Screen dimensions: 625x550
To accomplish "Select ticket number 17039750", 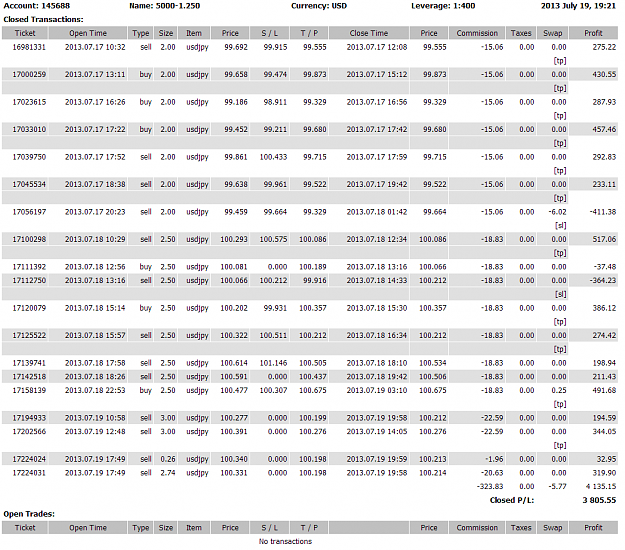I will [29, 157].
